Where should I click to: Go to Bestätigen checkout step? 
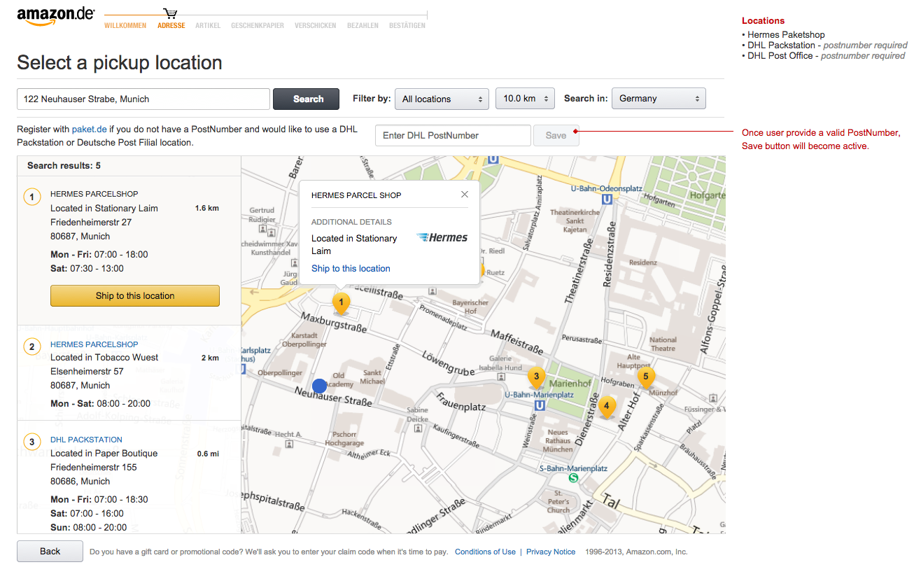click(407, 26)
